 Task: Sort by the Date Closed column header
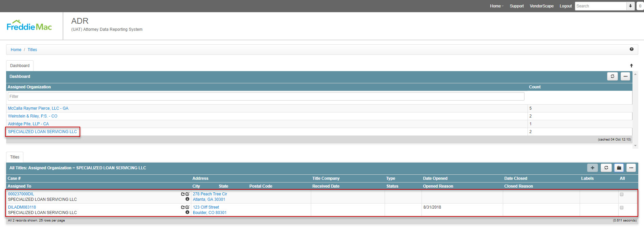[x=516, y=178]
